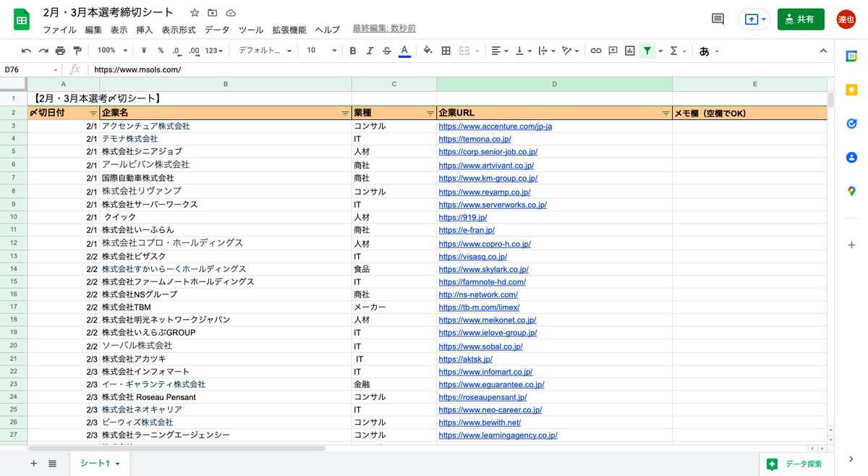Open functions sigma dropdown
Image resolution: width=868 pixels, height=476 pixels.
click(678, 51)
